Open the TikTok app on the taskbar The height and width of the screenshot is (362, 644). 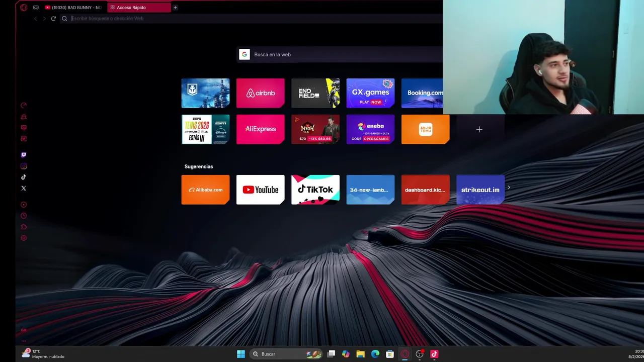tap(434, 354)
